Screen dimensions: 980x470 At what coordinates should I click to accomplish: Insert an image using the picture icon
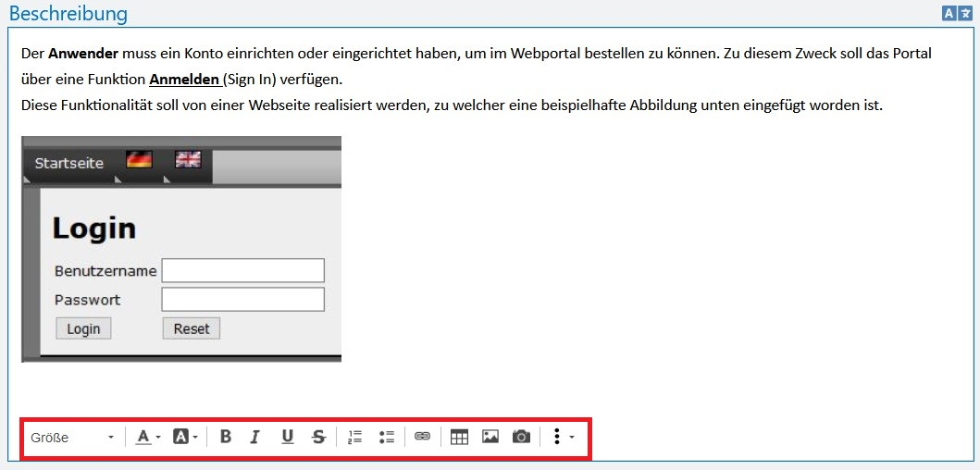click(x=490, y=438)
